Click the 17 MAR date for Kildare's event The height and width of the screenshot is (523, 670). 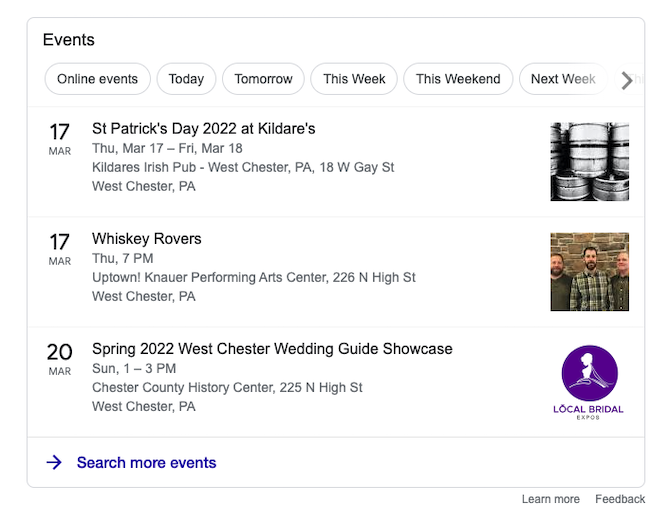point(60,139)
